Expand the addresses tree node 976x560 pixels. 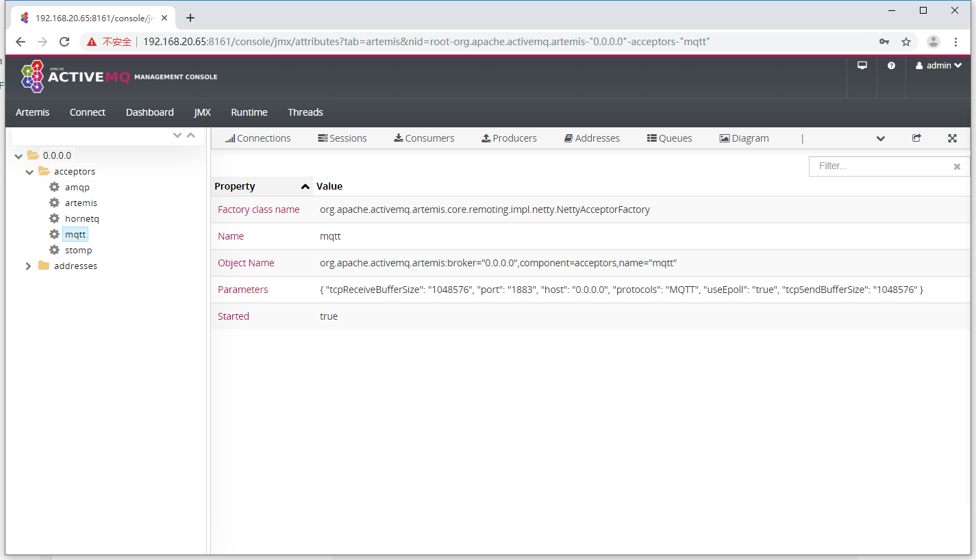point(28,266)
